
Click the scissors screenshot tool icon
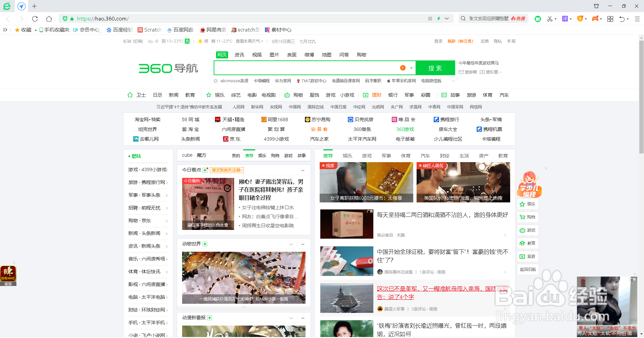pyautogui.click(x=549, y=19)
